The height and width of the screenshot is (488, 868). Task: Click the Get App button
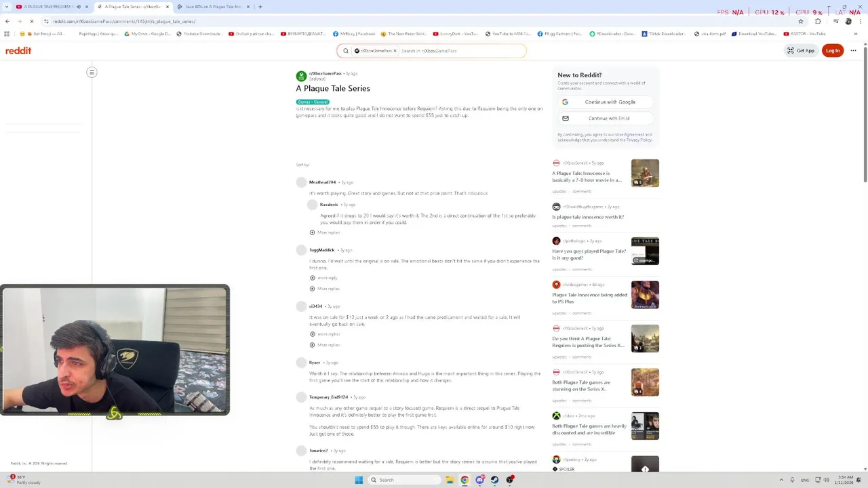click(800, 51)
